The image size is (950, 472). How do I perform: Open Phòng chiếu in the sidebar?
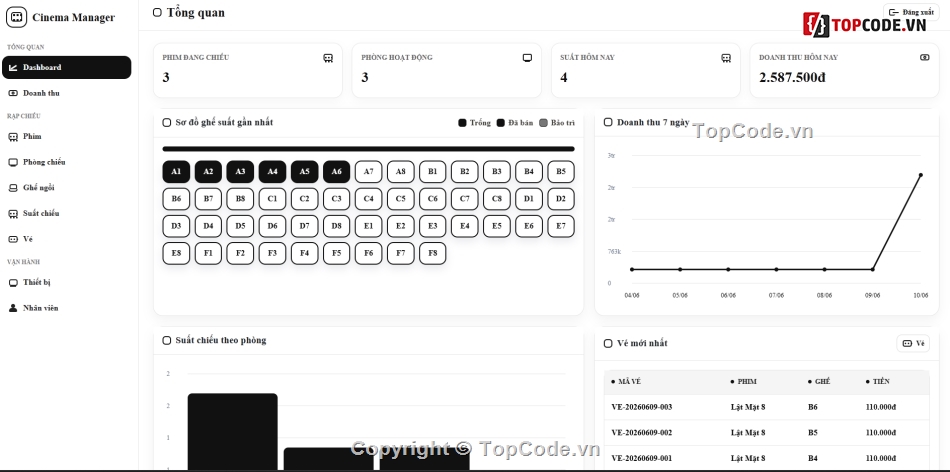pyautogui.click(x=67, y=162)
